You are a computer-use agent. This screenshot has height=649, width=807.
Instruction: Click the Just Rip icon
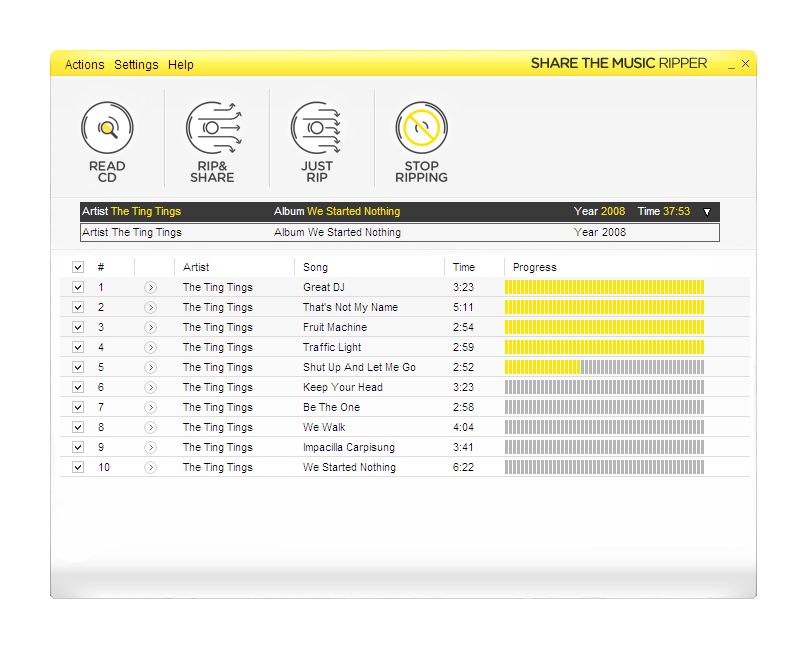click(316, 128)
